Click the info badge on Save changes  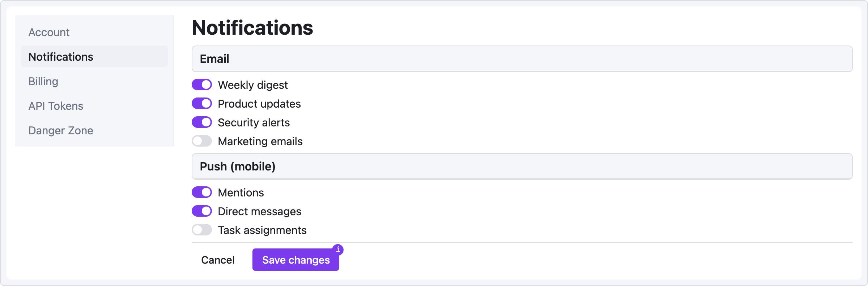(338, 250)
